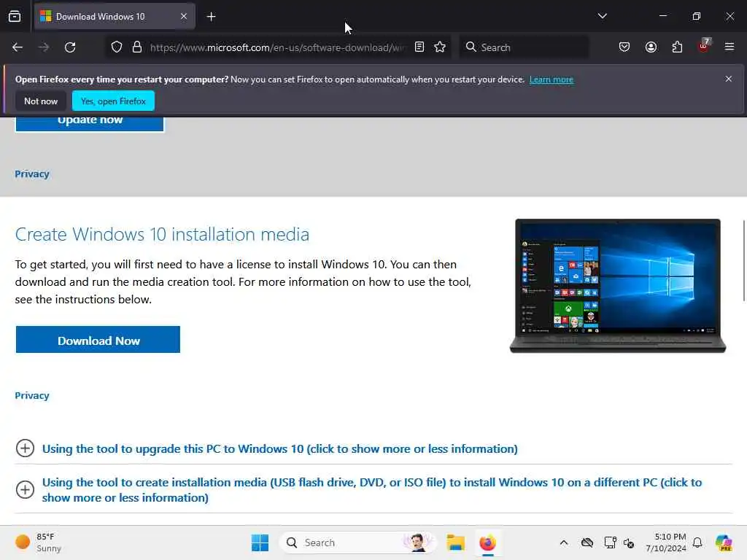Launch Copilot preview from the taskbar
This screenshot has height=560, width=747.
coord(724,542)
